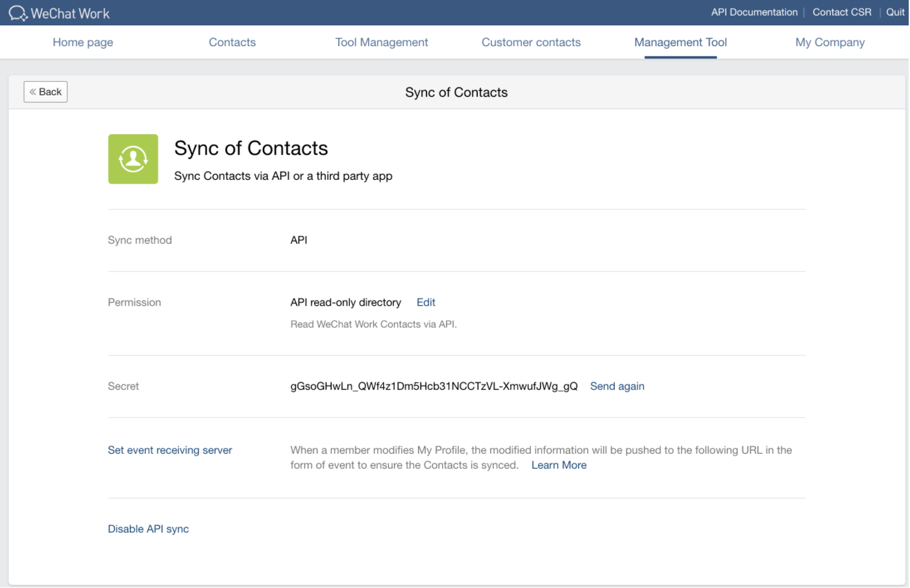Click the green Sync of Contacts icon
This screenshot has height=588, width=910.
pos(133,159)
